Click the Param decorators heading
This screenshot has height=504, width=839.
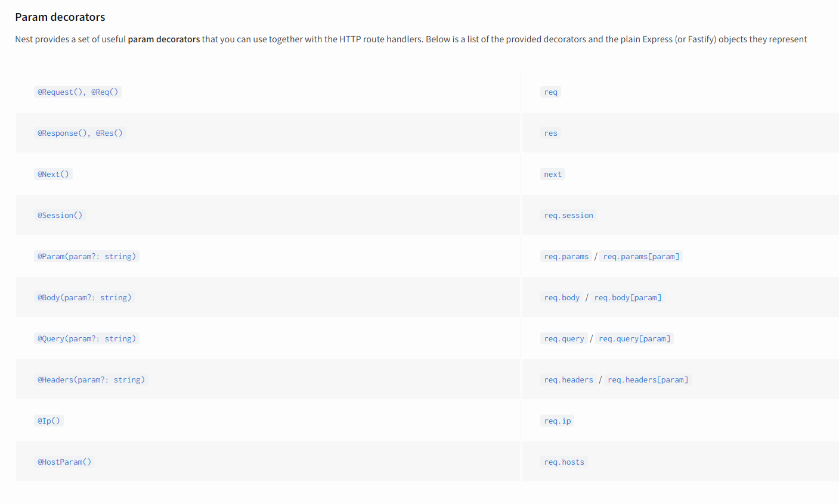click(60, 17)
